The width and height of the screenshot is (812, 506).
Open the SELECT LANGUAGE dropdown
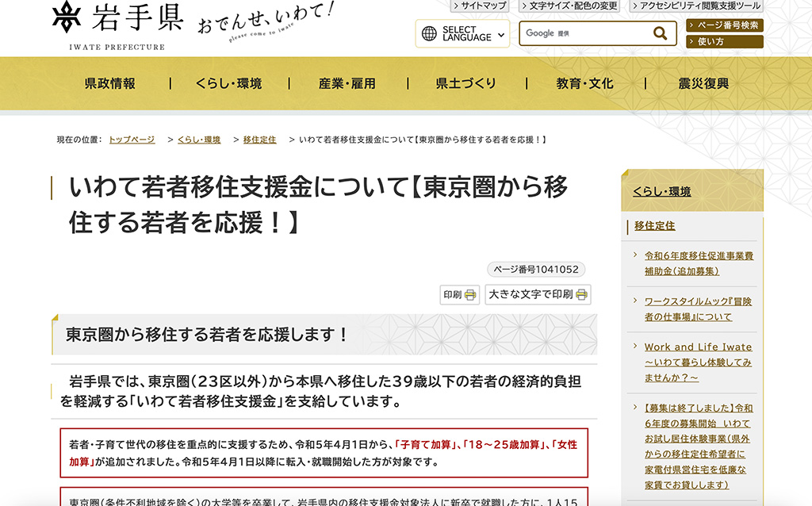464,34
